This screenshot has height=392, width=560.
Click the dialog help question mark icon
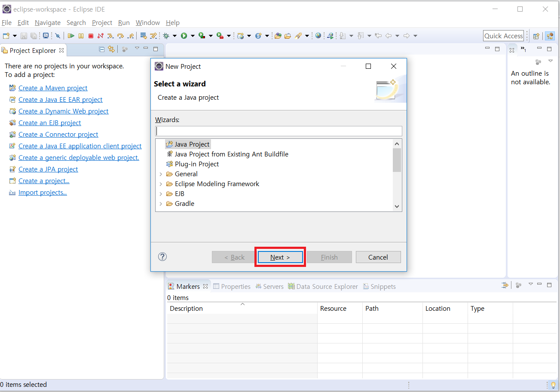162,257
